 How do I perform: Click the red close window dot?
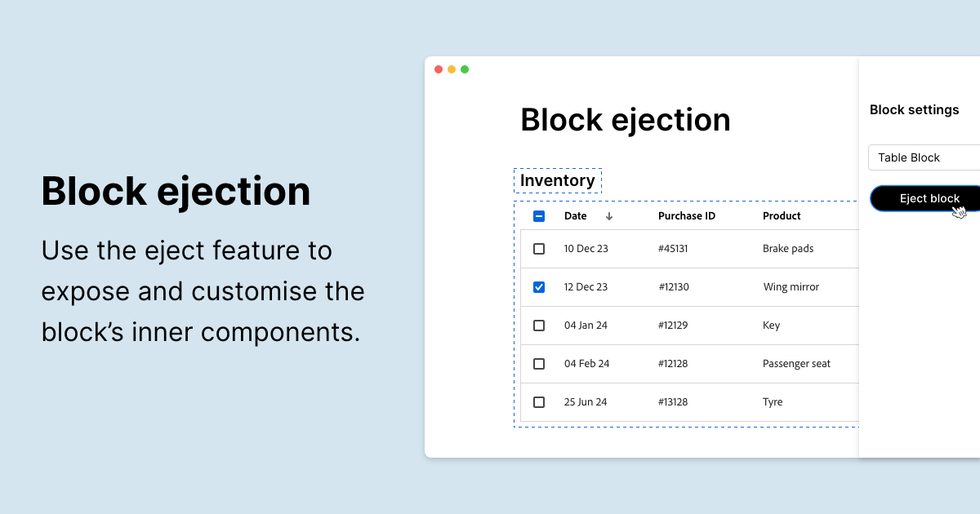[439, 69]
